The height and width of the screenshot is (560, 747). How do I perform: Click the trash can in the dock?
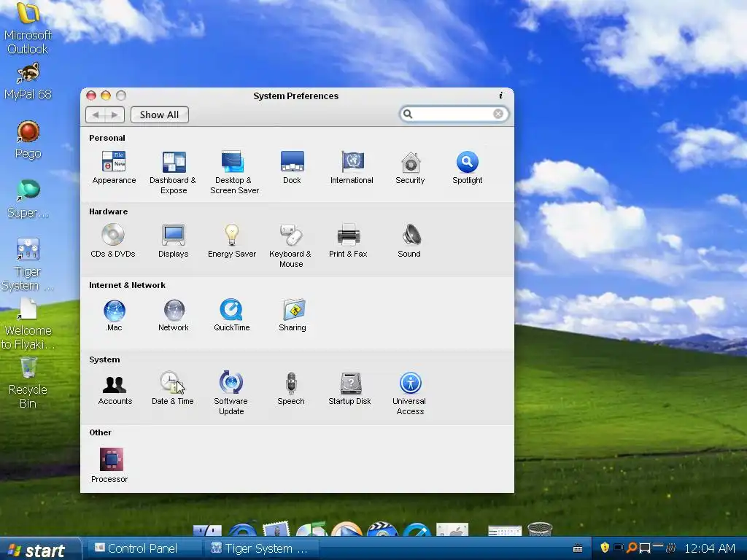point(541,529)
